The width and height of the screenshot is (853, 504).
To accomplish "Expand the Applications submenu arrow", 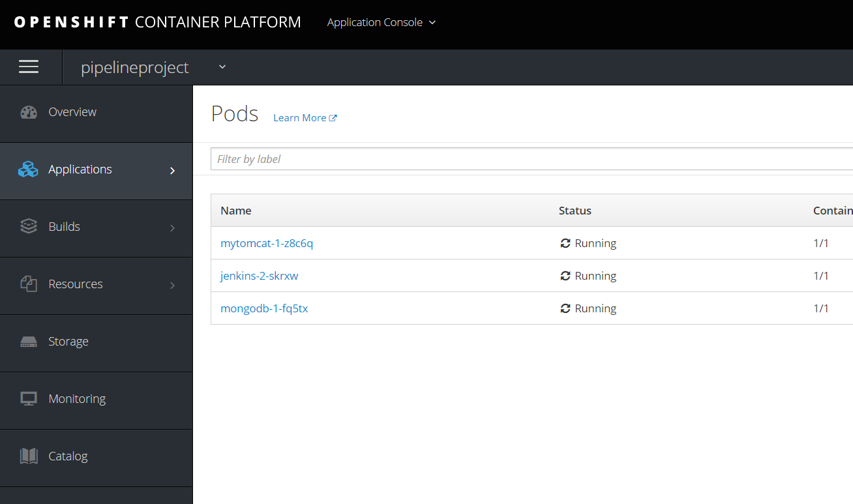I will coord(172,170).
